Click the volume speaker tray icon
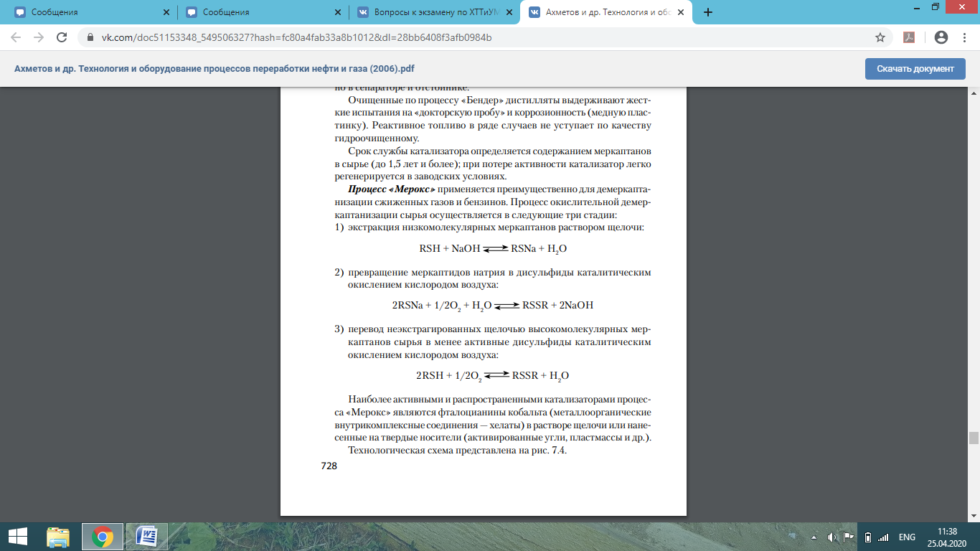980x551 pixels. click(x=832, y=537)
